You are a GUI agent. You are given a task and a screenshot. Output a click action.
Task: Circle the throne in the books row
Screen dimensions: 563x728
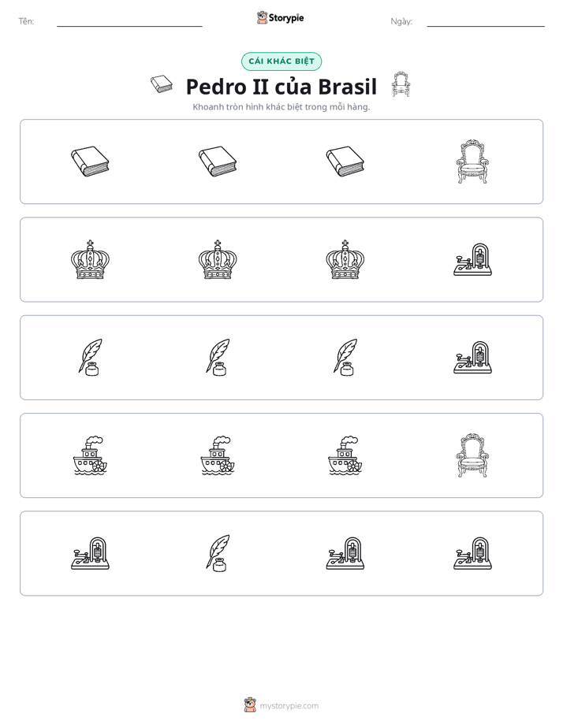472,162
